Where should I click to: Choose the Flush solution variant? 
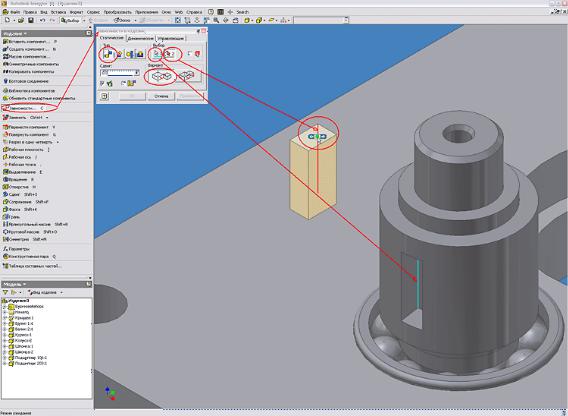point(187,76)
